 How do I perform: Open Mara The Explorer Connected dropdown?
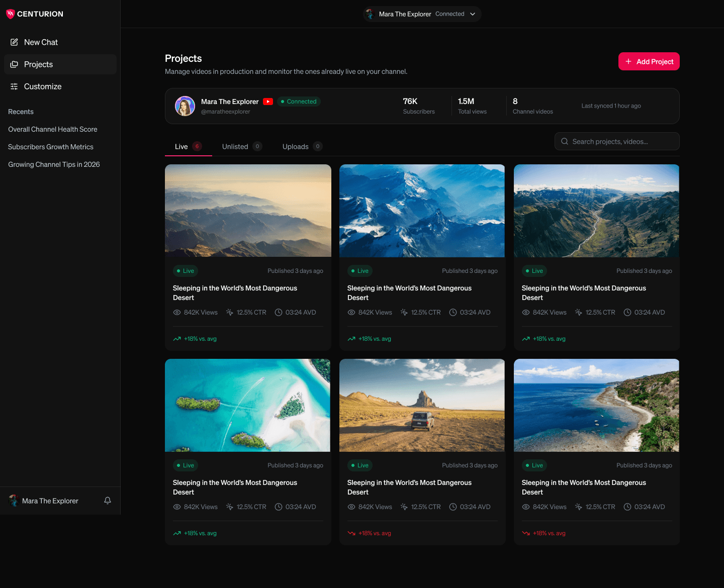(422, 14)
